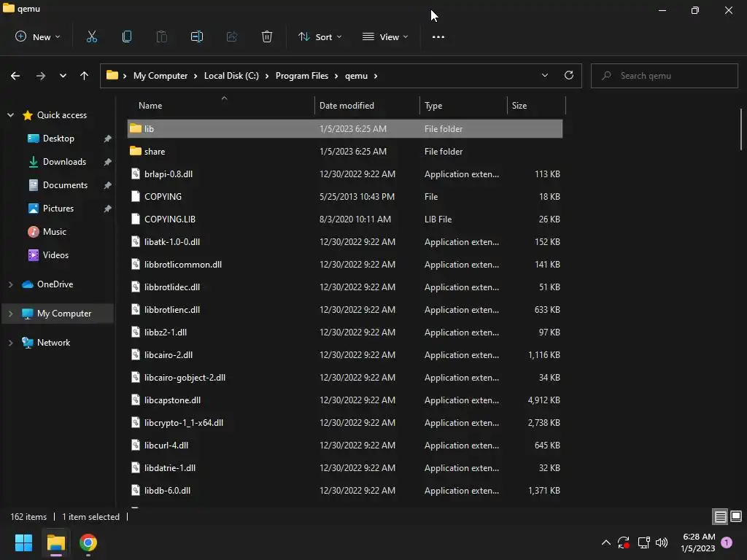Open the New dropdown menu

tap(38, 36)
